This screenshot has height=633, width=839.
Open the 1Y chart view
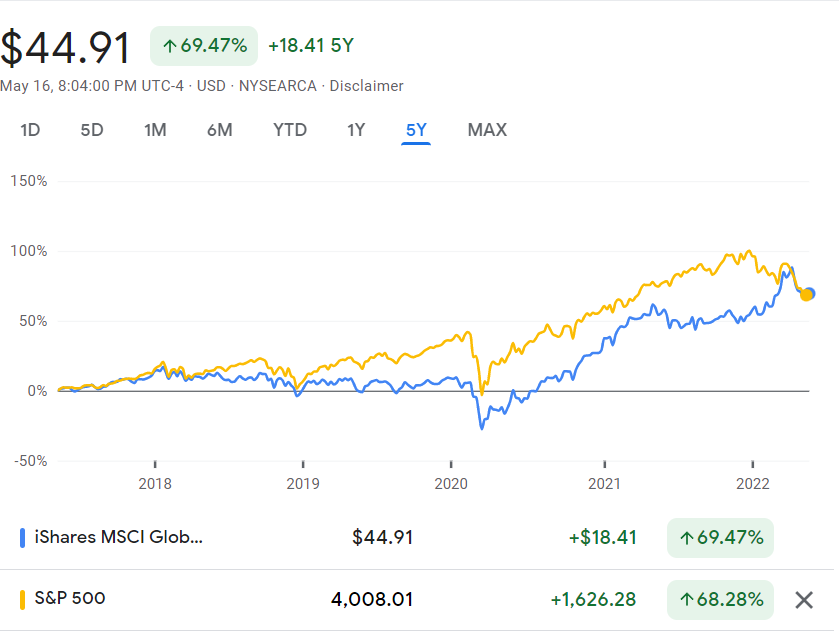tap(357, 130)
